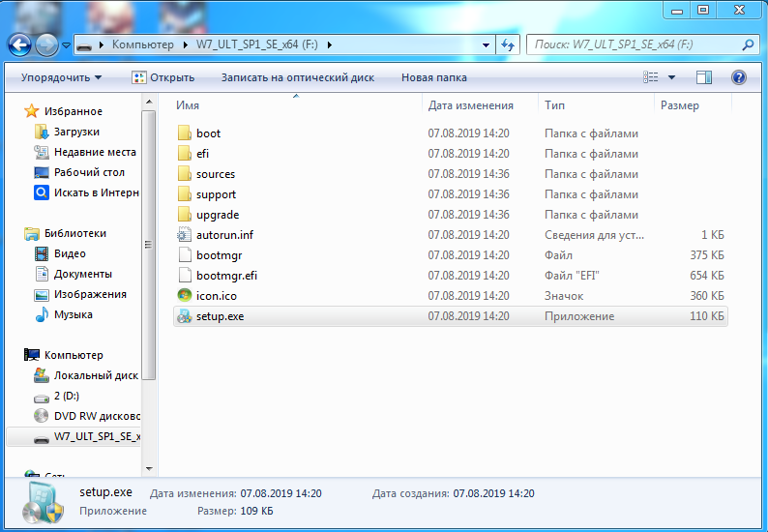Click the Forward navigation arrow button

pos(47,45)
